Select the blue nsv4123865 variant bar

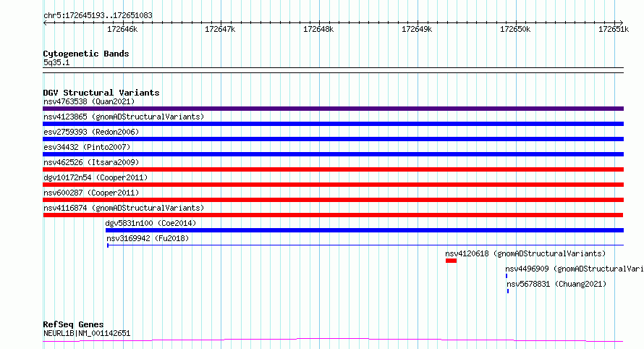tap(333, 124)
